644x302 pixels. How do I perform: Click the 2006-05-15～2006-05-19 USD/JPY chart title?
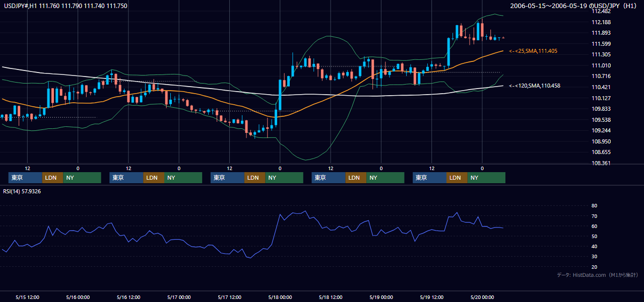click(x=574, y=6)
